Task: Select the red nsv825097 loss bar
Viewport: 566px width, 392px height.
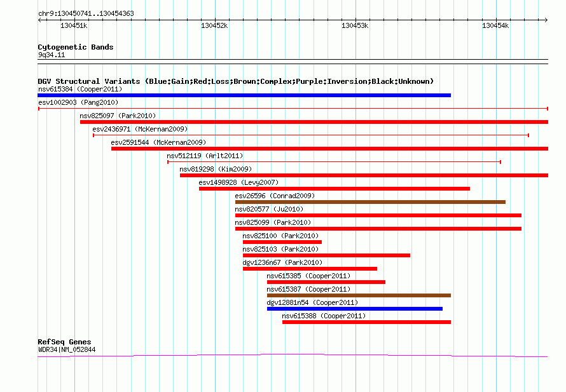Action: pos(314,122)
